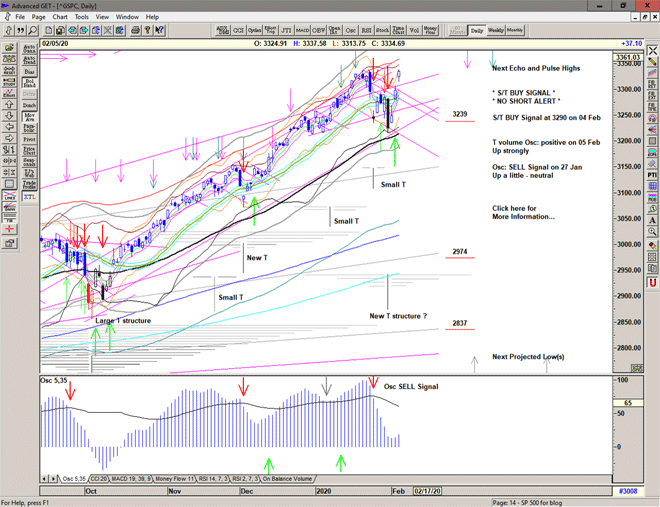Add the Cycles study from toolbar
This screenshot has width=660, height=507.
click(254, 30)
